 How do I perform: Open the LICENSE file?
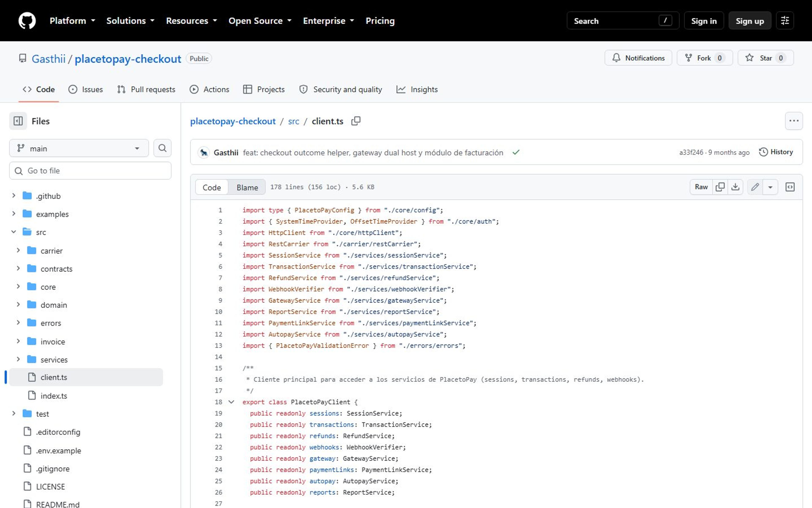50,486
